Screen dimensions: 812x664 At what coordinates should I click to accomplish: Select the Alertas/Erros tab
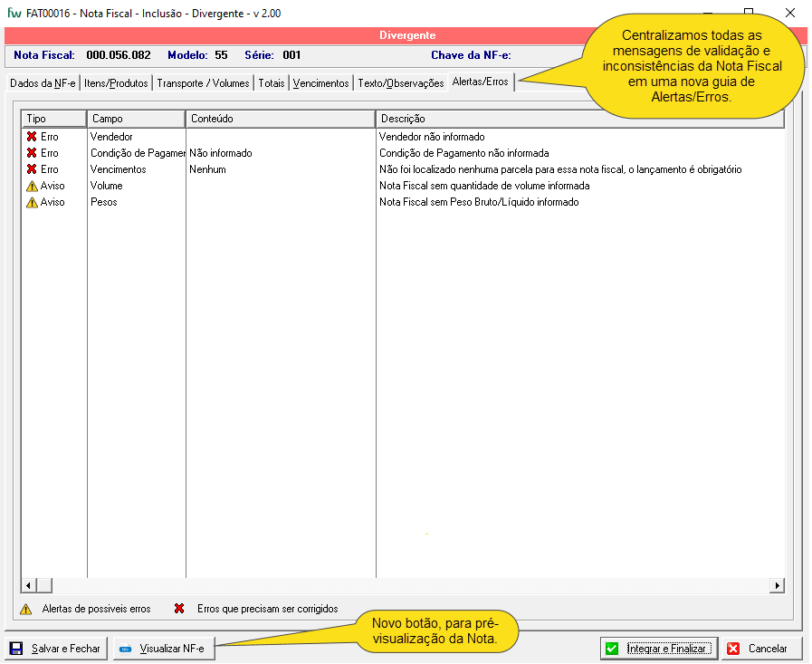tap(481, 82)
